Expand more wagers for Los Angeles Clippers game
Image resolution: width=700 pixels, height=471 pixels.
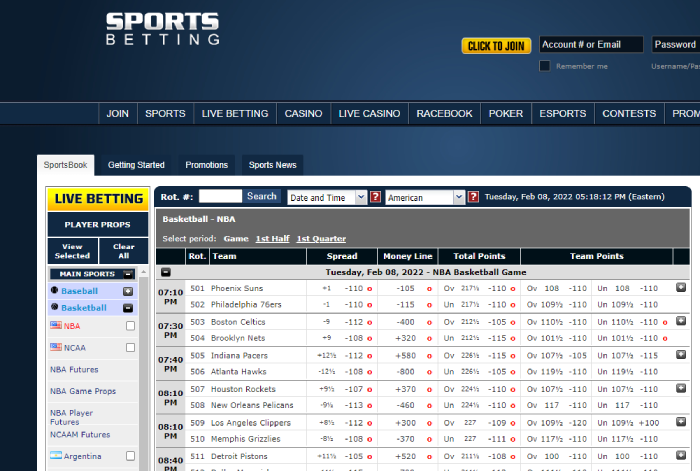tap(681, 422)
